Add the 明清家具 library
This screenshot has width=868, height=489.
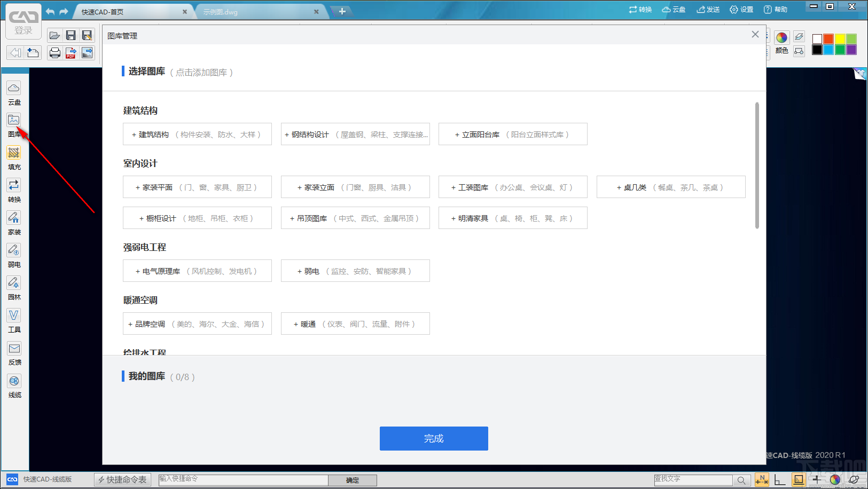tap(513, 218)
